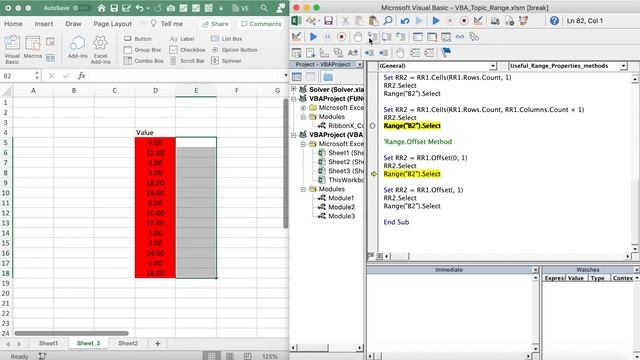The width and height of the screenshot is (640, 360).
Task: Collapse the second VBAProject (VBA_Topic) node
Action: click(293, 134)
